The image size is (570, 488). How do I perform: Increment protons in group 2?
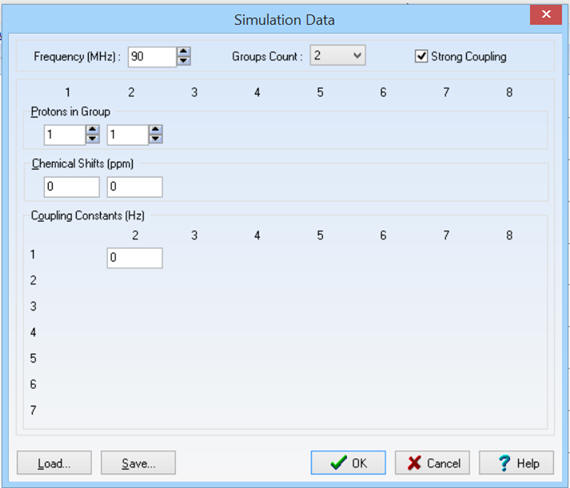click(x=156, y=130)
